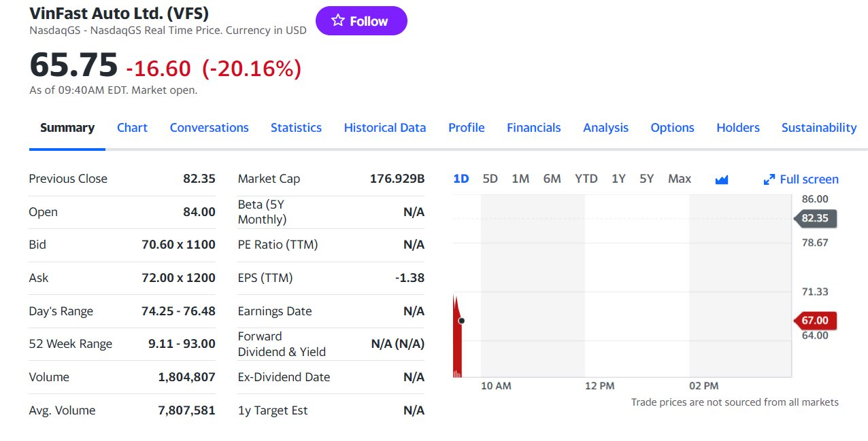This screenshot has width=868, height=441.
Task: Go to the Conversations tab
Action: coord(209,128)
